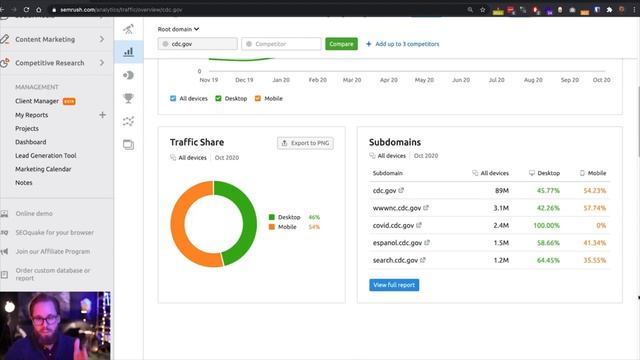Click the Online demo monitor icon
Viewport: 640px width, 360px height.
(x=4, y=213)
